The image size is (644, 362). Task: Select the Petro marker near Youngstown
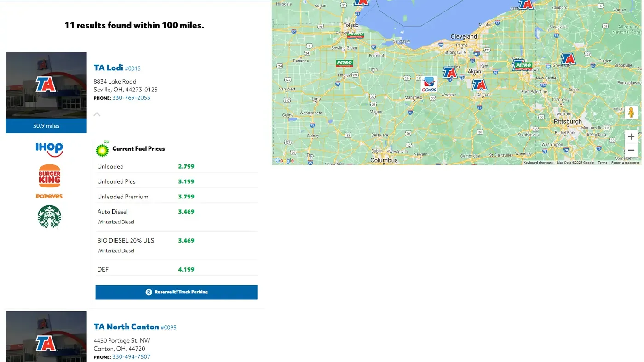tap(523, 65)
